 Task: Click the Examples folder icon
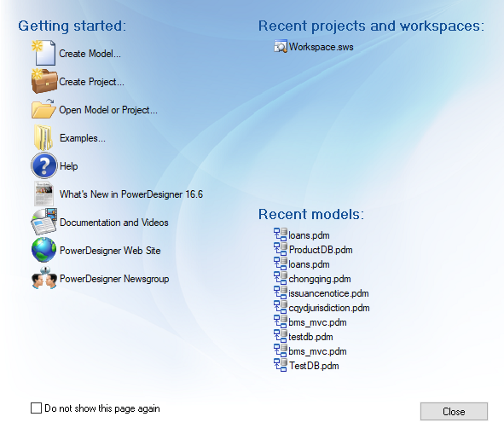[43, 138]
